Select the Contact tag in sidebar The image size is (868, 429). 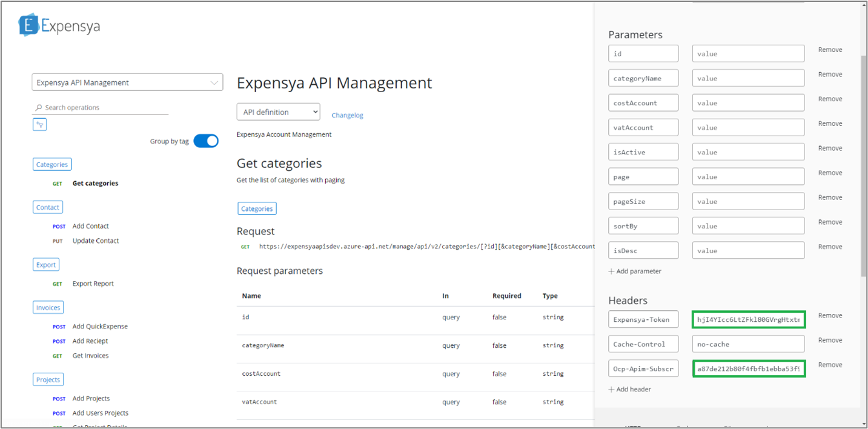(x=48, y=207)
